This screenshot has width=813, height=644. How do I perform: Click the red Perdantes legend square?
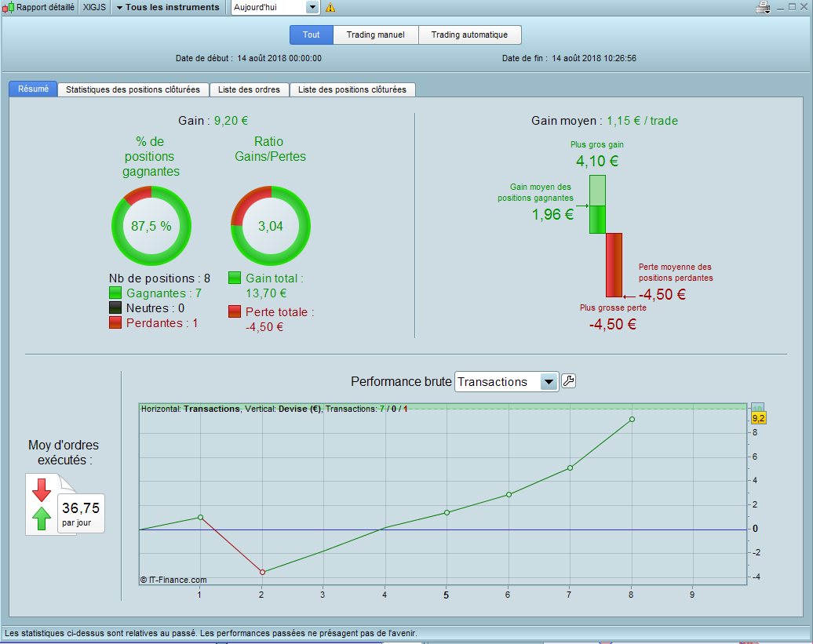coord(115,322)
